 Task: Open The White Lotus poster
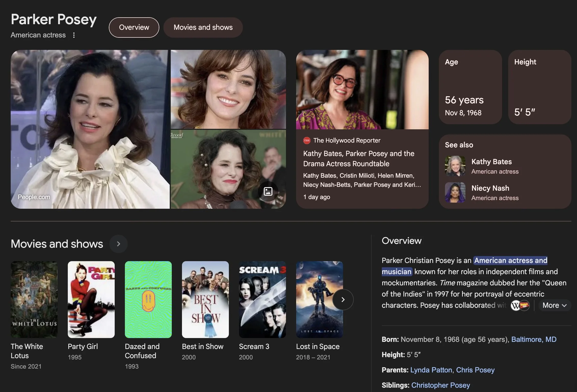(x=34, y=299)
